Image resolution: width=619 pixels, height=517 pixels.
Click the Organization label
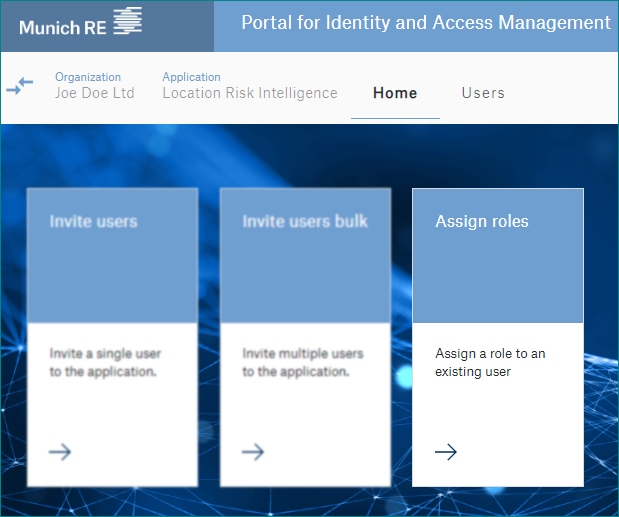point(88,77)
